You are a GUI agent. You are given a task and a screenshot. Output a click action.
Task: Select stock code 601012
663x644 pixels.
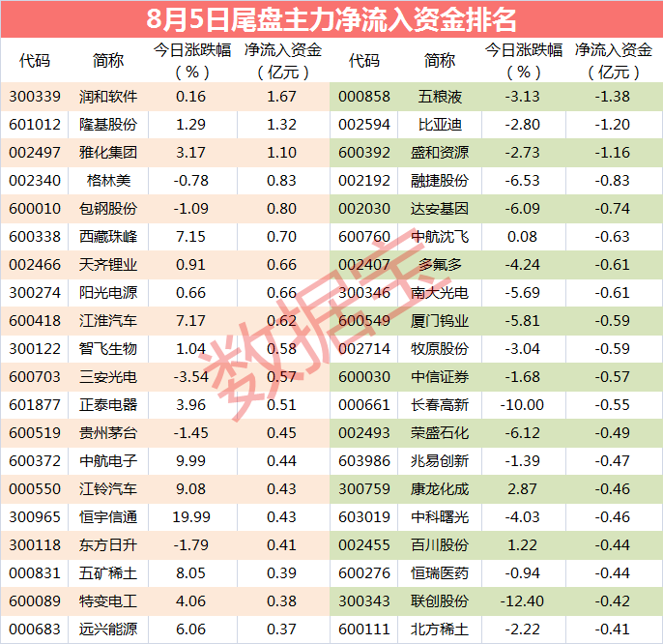35,125
